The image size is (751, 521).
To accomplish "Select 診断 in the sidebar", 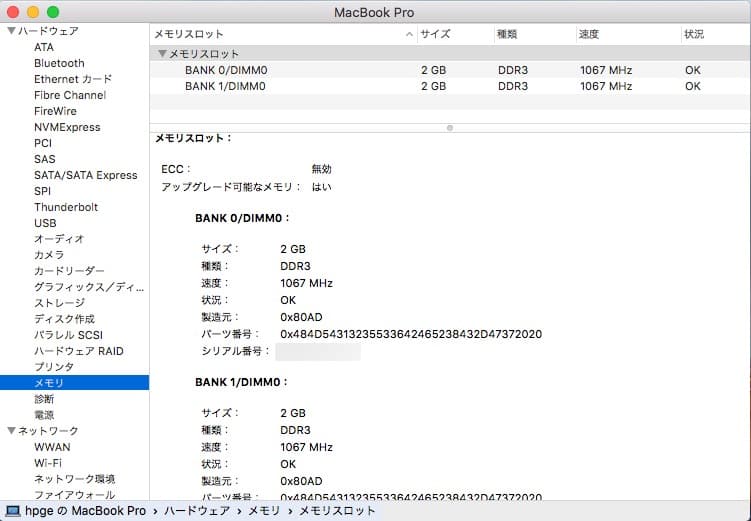I will pos(44,399).
